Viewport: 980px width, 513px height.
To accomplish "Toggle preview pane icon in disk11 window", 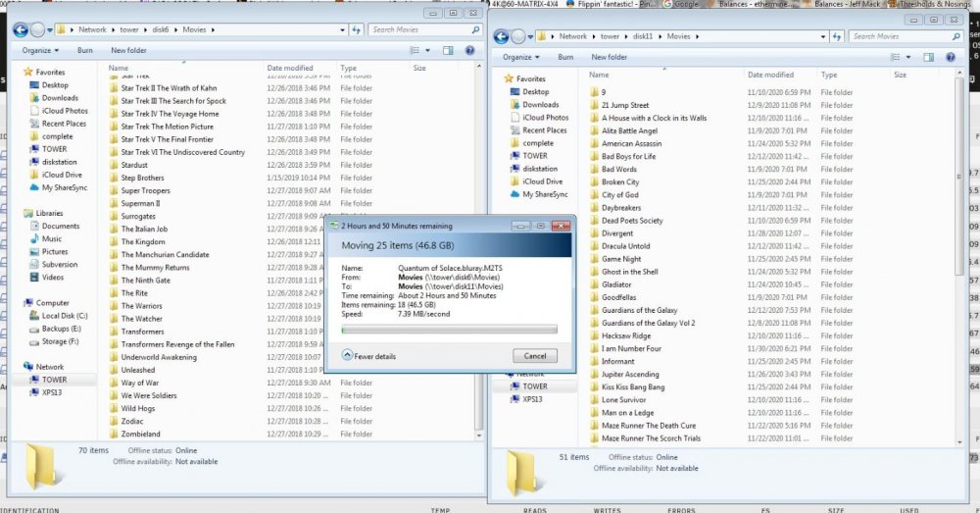I will pos(929,57).
